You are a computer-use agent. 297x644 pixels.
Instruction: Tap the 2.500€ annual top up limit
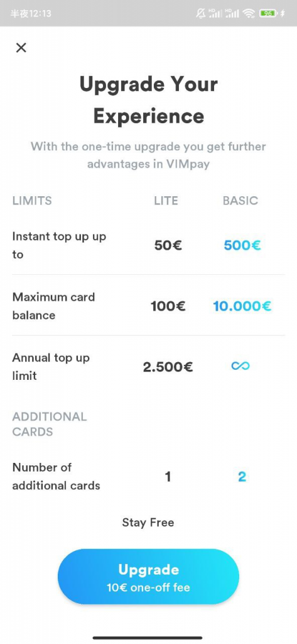click(x=168, y=367)
